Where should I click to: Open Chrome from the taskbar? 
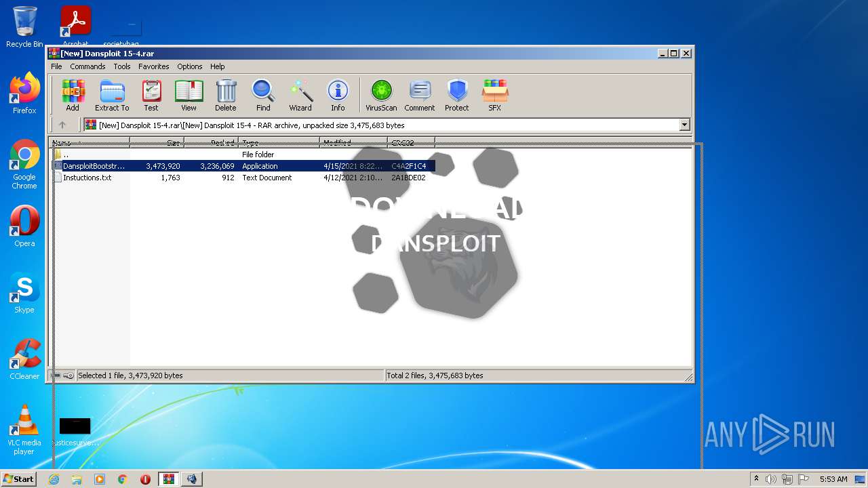(123, 479)
